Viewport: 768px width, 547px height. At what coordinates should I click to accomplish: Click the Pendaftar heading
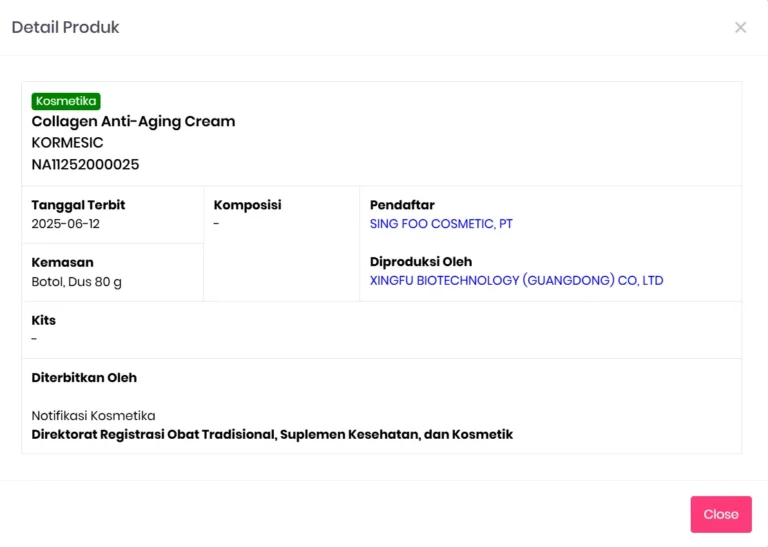402,205
